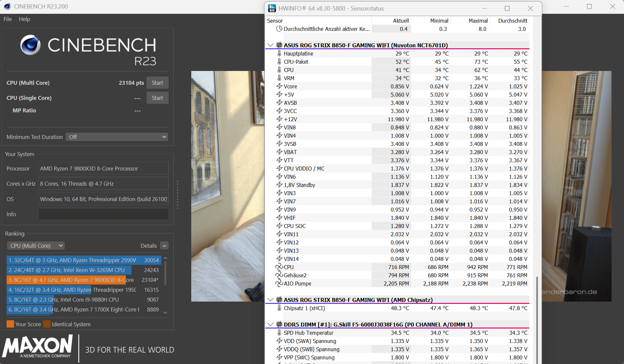
Task: Click the chip icon of DDR5 DIMM sensor group
Action: coord(279,324)
